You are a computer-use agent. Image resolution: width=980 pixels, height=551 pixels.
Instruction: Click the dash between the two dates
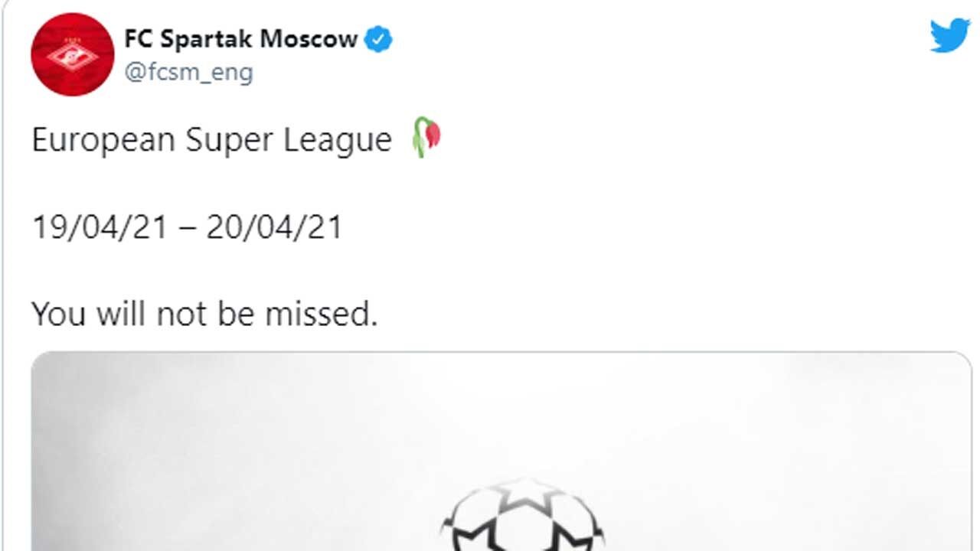(x=186, y=228)
